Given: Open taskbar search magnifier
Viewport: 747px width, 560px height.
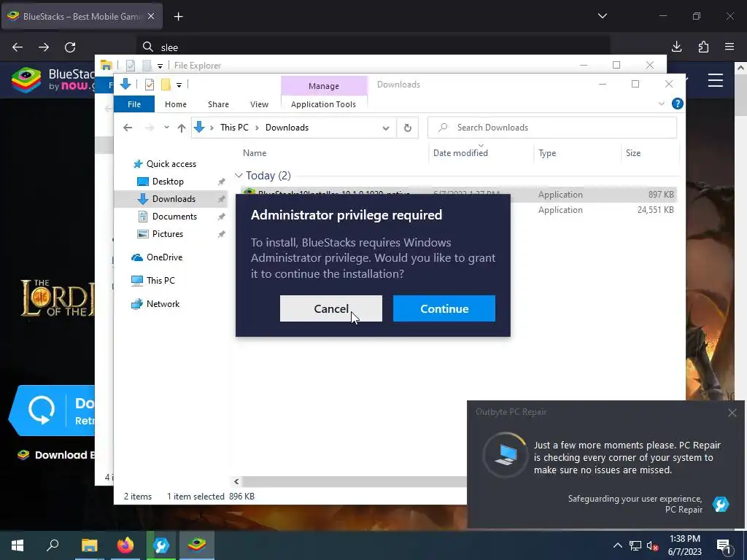Looking at the screenshot, I should (x=53, y=545).
